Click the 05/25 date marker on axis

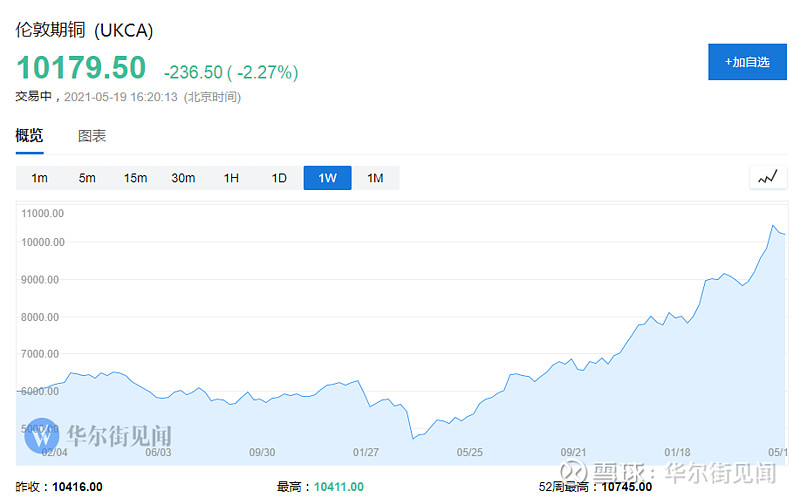coord(469,451)
